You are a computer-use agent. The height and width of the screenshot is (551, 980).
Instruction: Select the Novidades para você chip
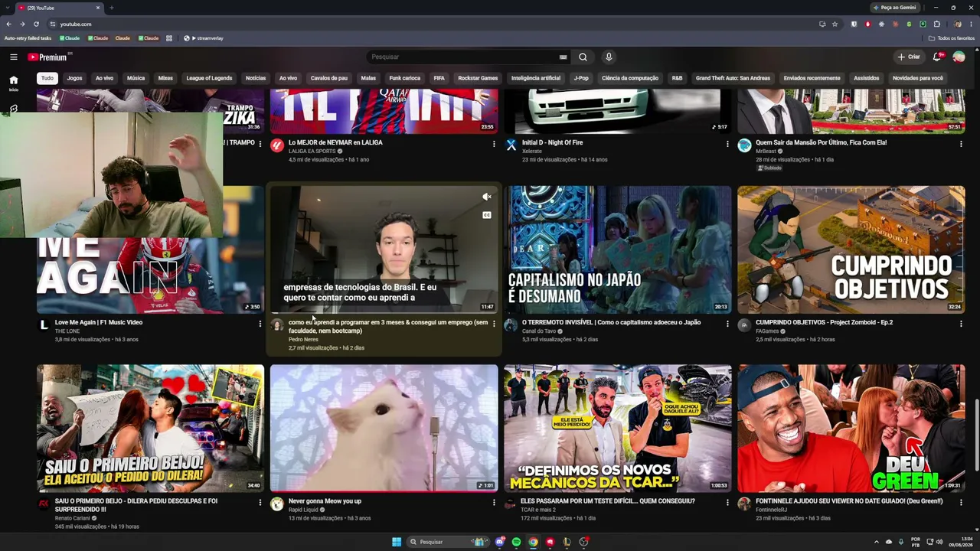(918, 78)
